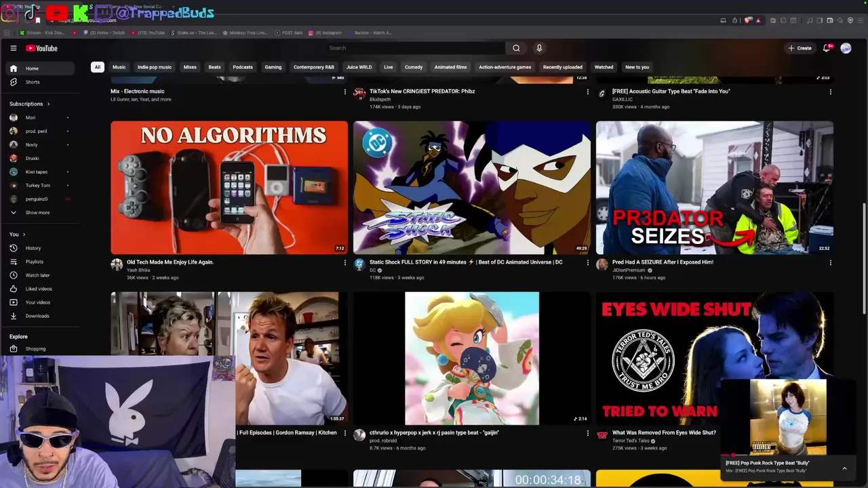Open Turkey Tom channel subscription
The width and height of the screenshot is (868, 488).
click(41, 185)
